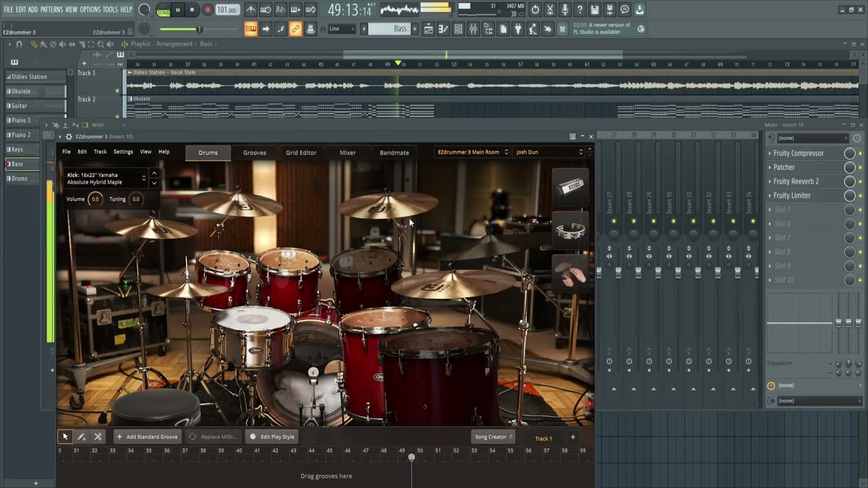This screenshot has height=488, width=868.
Task: Click the metronome icon
Action: pyautogui.click(x=251, y=10)
